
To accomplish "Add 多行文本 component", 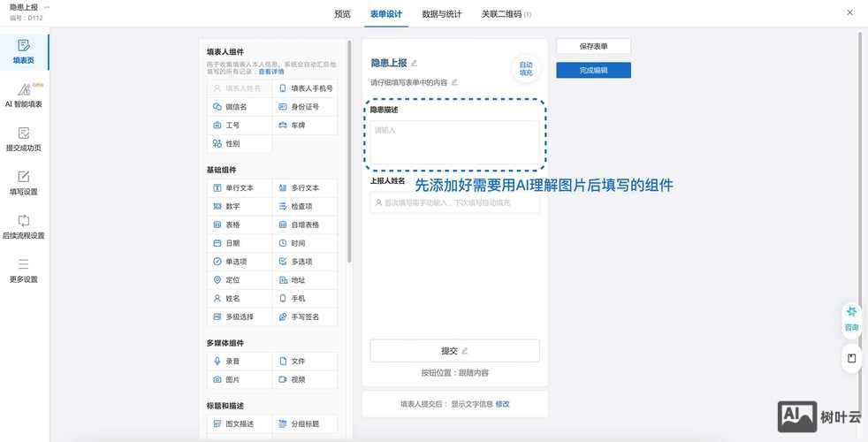I will (x=305, y=187).
